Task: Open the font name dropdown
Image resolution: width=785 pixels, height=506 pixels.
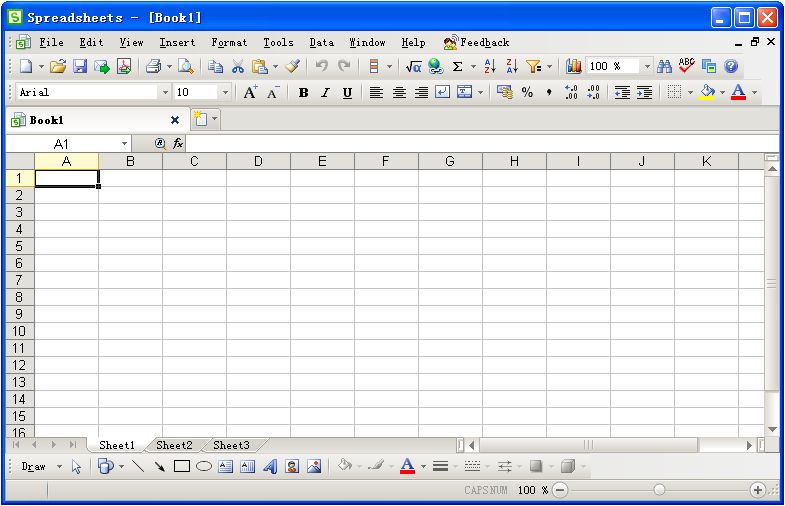Action: 165,93
